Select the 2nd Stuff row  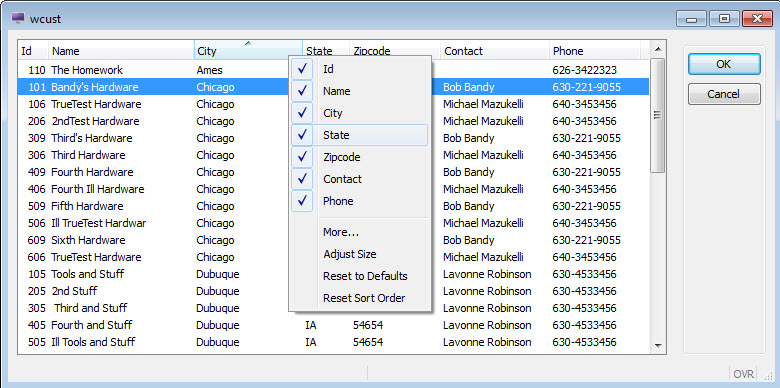point(333,291)
